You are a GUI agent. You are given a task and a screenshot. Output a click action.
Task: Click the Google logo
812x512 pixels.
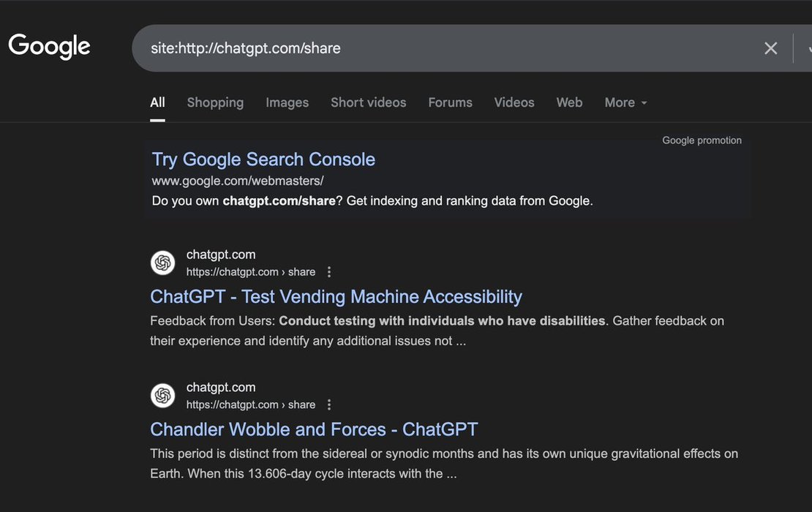click(x=49, y=47)
